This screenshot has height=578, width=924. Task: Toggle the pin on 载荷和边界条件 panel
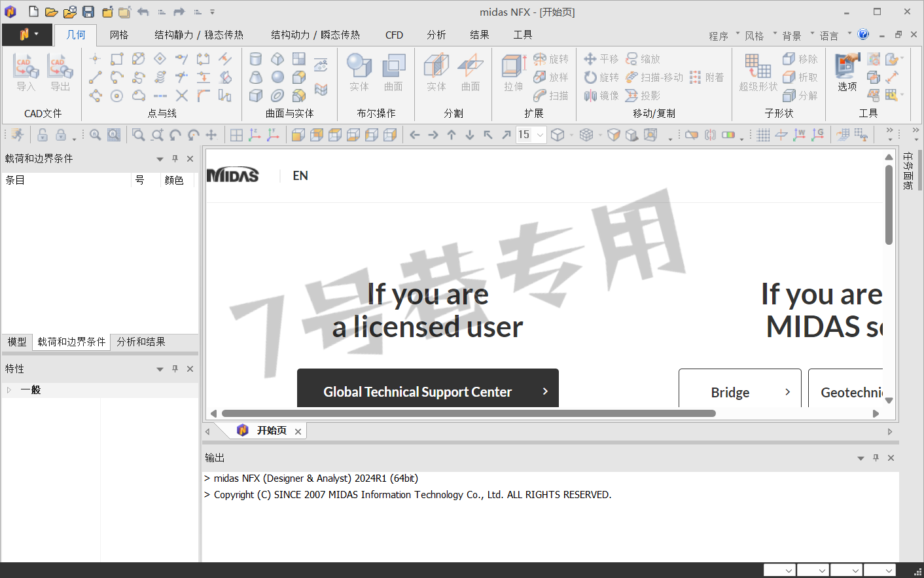pyautogui.click(x=175, y=158)
